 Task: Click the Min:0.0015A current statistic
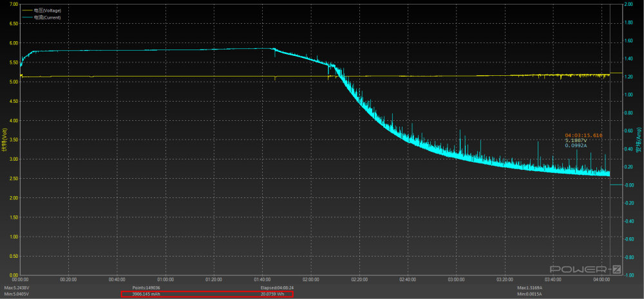pyautogui.click(x=531, y=294)
